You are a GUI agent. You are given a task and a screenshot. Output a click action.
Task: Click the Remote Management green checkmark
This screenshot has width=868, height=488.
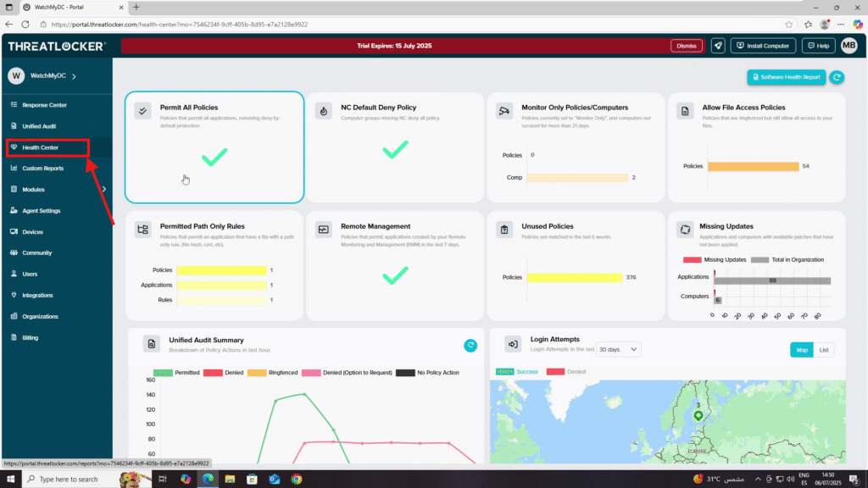[x=395, y=275]
